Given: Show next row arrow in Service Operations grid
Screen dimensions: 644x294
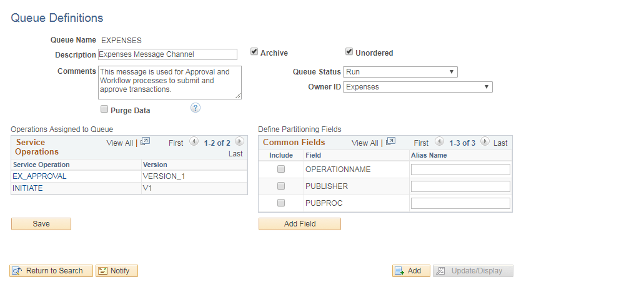Looking at the screenshot, I should point(239,141).
